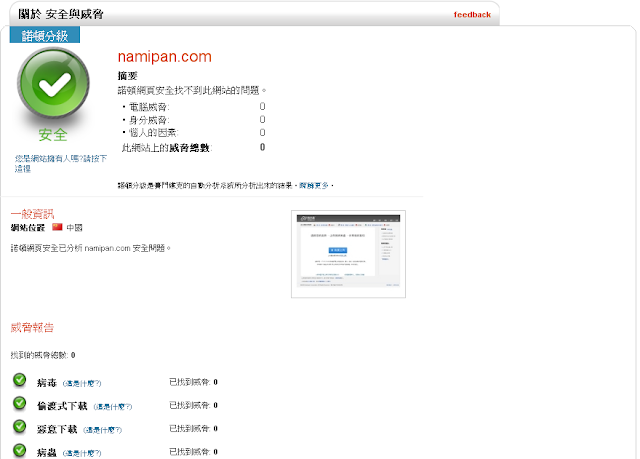Click the 惱人的因素 summary row label
This screenshot has width=640, height=459.
(x=153, y=133)
